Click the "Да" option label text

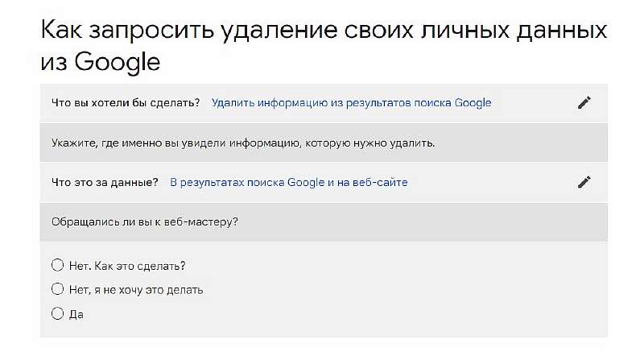point(76,313)
